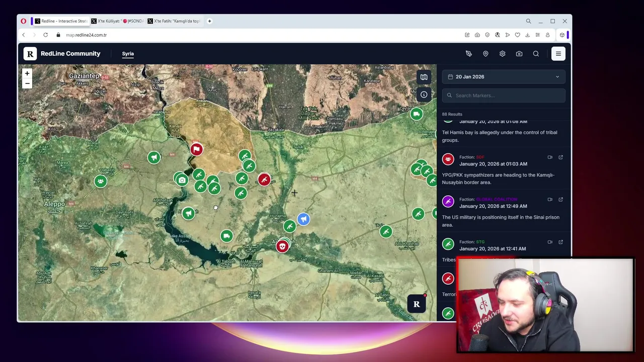644x362 pixels.
Task: Click the green truck marker at top right
Action: 416,114
